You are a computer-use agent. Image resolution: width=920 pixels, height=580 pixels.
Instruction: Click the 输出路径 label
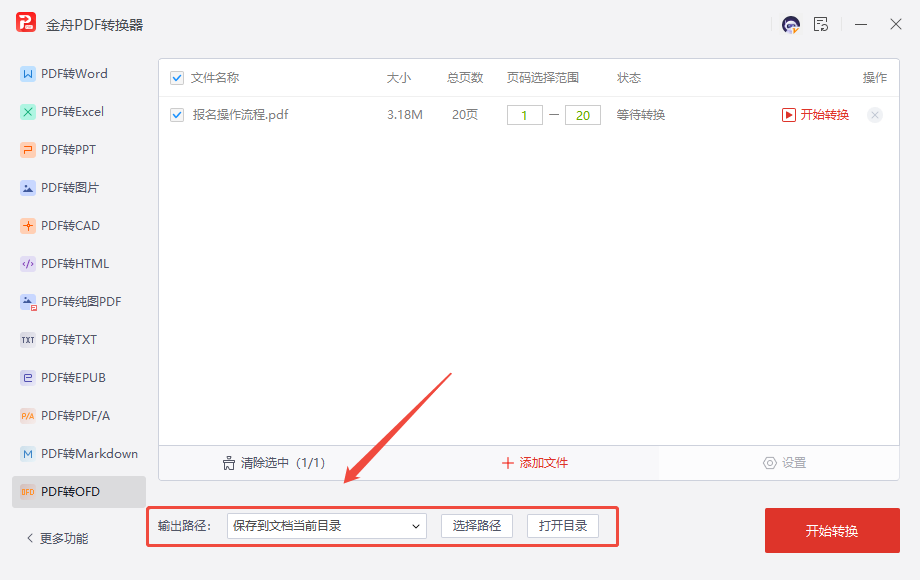(x=184, y=526)
